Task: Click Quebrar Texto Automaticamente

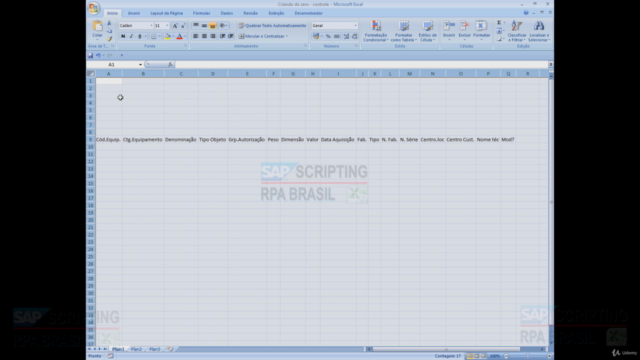Action: tap(272, 26)
